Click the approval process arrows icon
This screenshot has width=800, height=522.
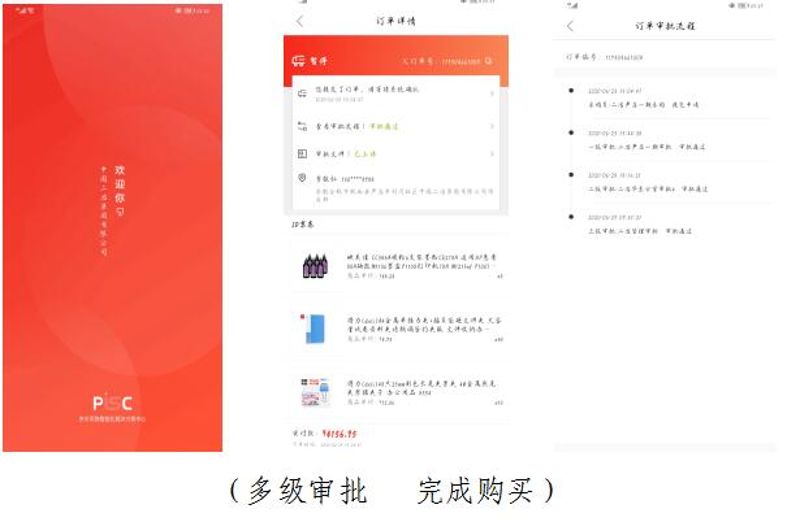(302, 126)
